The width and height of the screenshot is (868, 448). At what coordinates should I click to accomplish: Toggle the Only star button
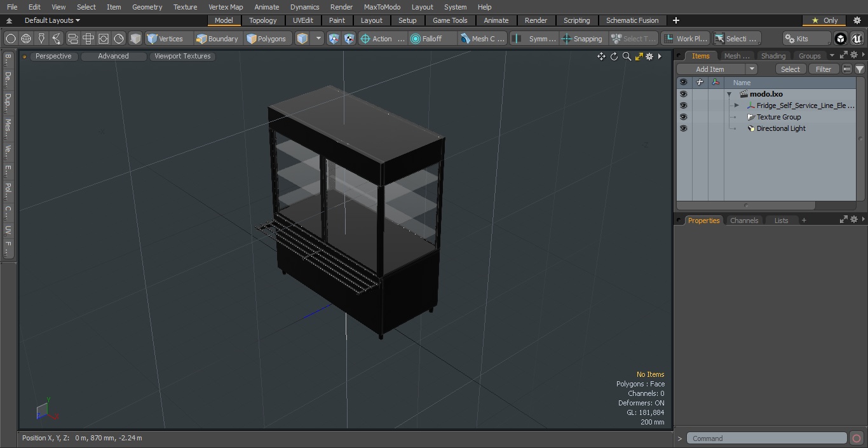(824, 20)
